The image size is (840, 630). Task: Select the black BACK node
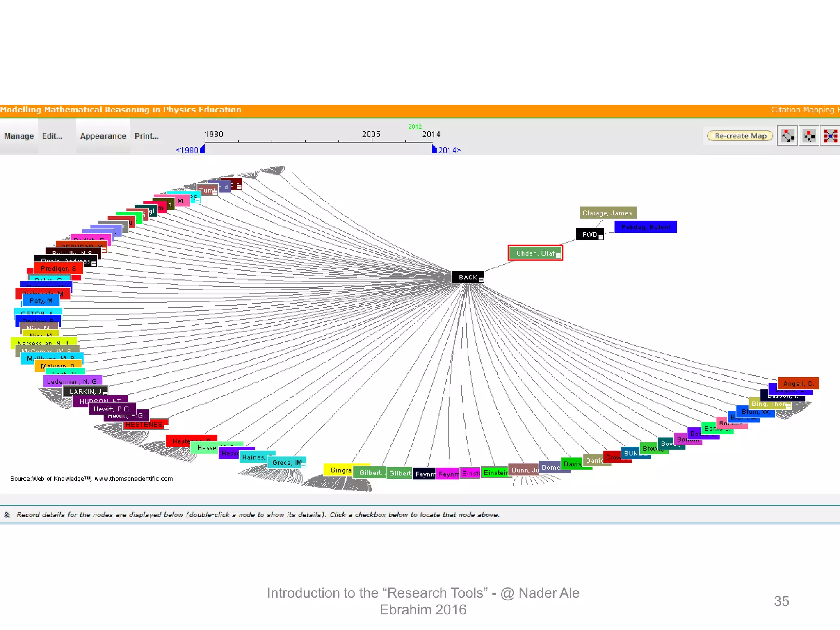pos(467,277)
